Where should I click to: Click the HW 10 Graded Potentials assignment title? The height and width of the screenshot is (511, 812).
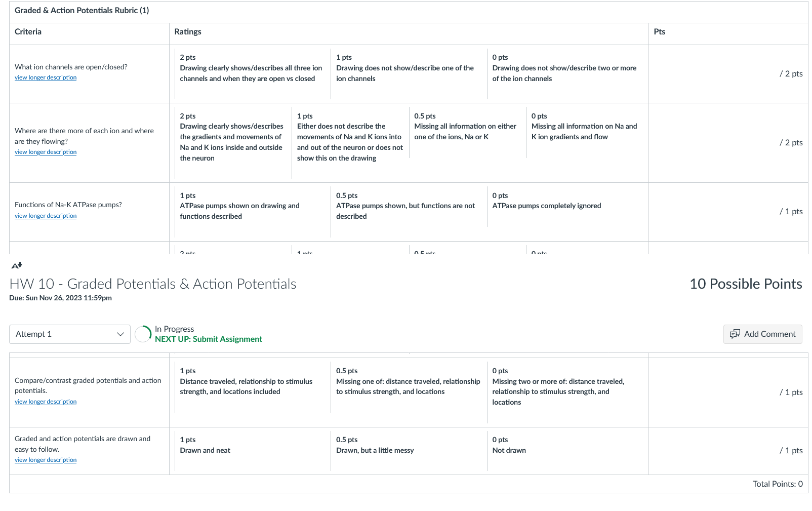click(153, 284)
